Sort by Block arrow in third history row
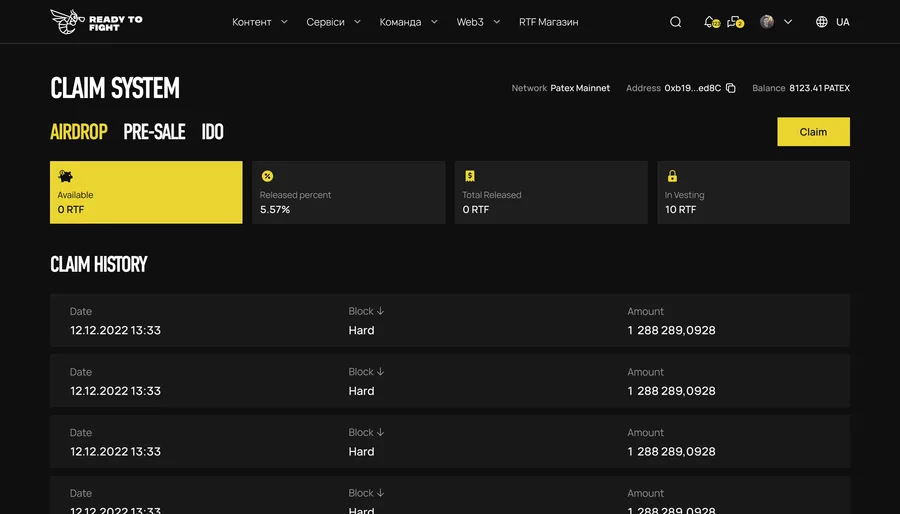Screen dimensions: 900x514 pos(380,433)
